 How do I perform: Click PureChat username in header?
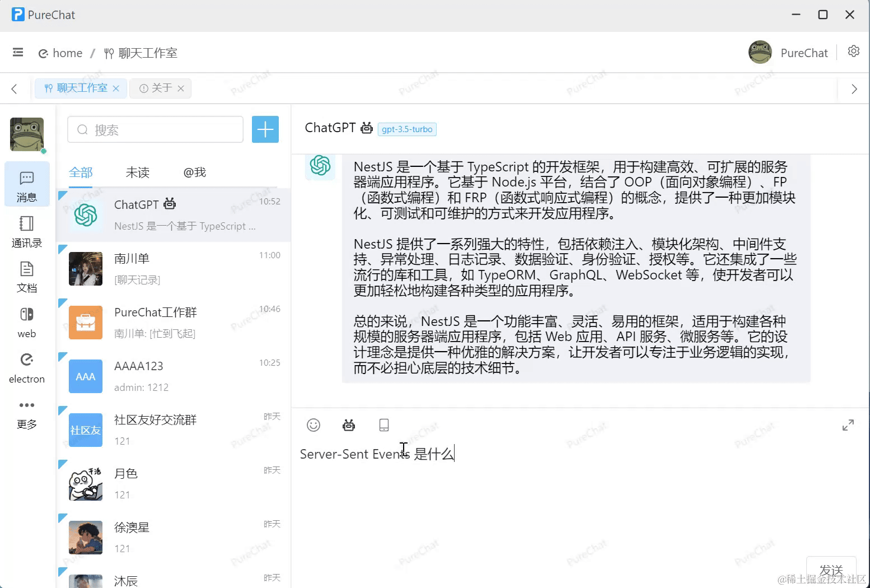804,53
